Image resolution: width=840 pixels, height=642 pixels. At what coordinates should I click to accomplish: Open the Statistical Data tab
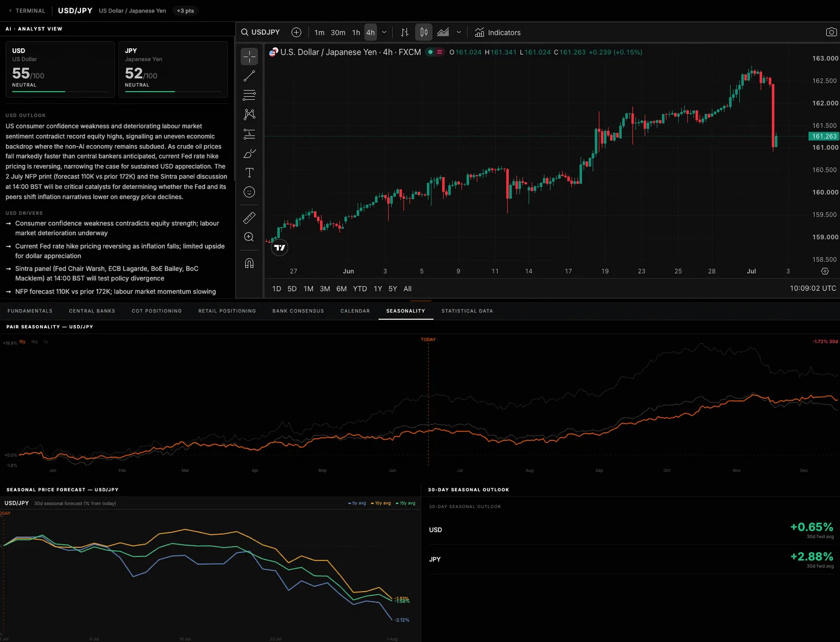click(467, 311)
